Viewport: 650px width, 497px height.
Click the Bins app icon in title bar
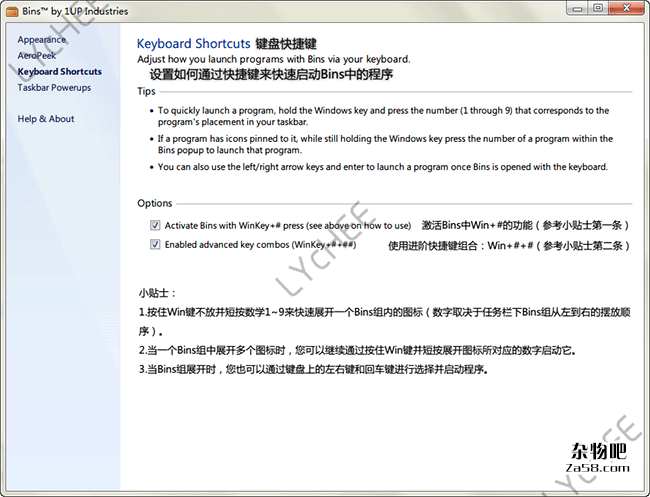[x=12, y=11]
